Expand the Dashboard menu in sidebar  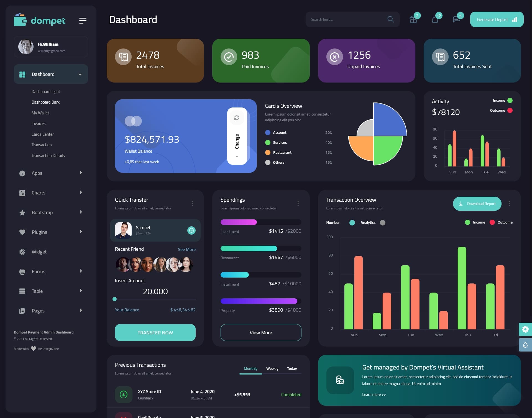(80, 74)
